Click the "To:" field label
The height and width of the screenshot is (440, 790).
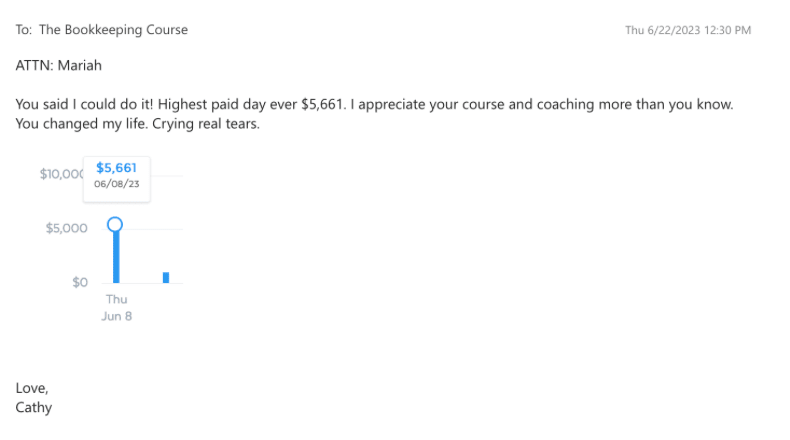pyautogui.click(x=24, y=30)
